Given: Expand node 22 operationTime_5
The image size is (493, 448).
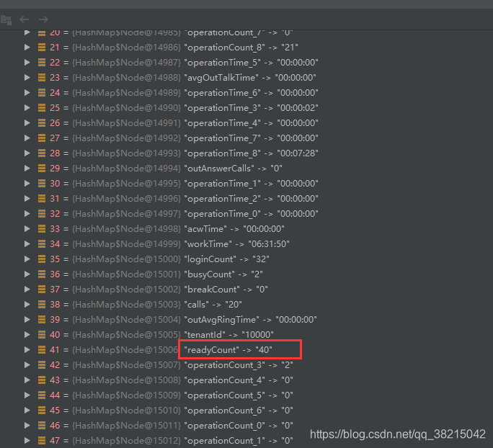Looking at the screenshot, I should coord(27,62).
